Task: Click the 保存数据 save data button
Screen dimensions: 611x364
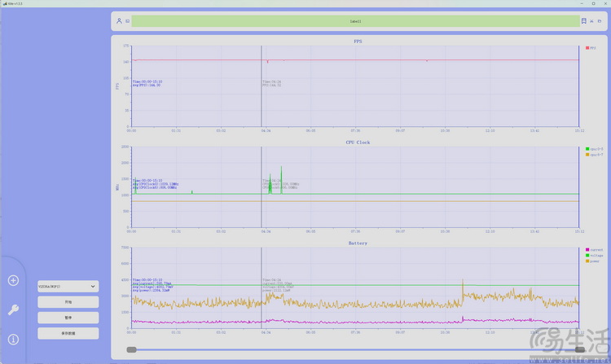Action: tap(68, 333)
